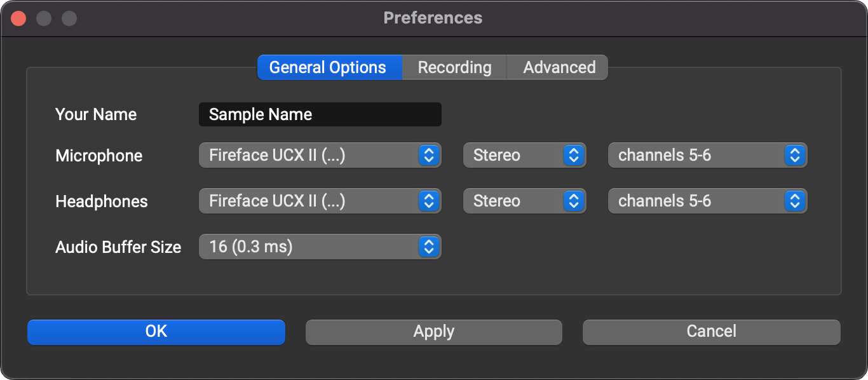Image resolution: width=868 pixels, height=380 pixels.
Task: Open the Microphone device dropdown
Action: (320, 155)
